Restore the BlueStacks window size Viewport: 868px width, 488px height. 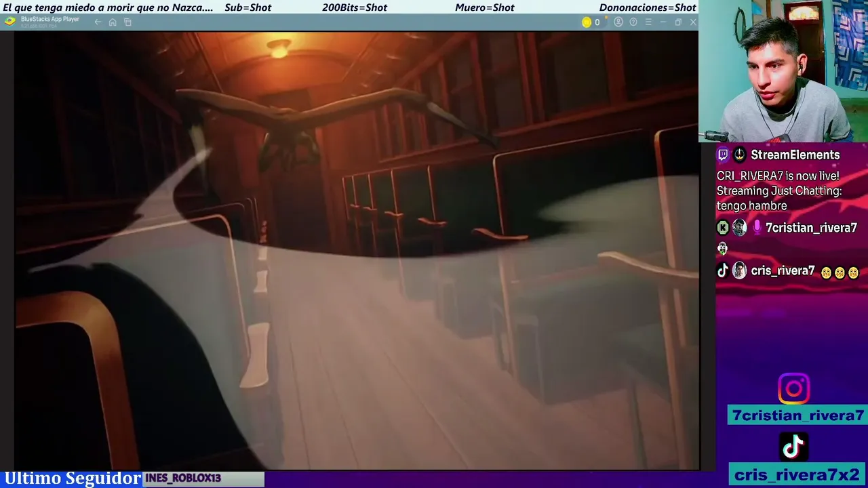(678, 22)
